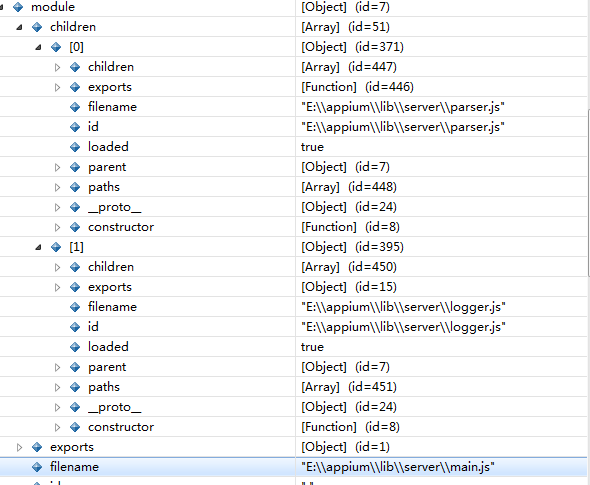Click diamond icon of filename main.js row
The height and width of the screenshot is (485, 590).
pyautogui.click(x=37, y=467)
